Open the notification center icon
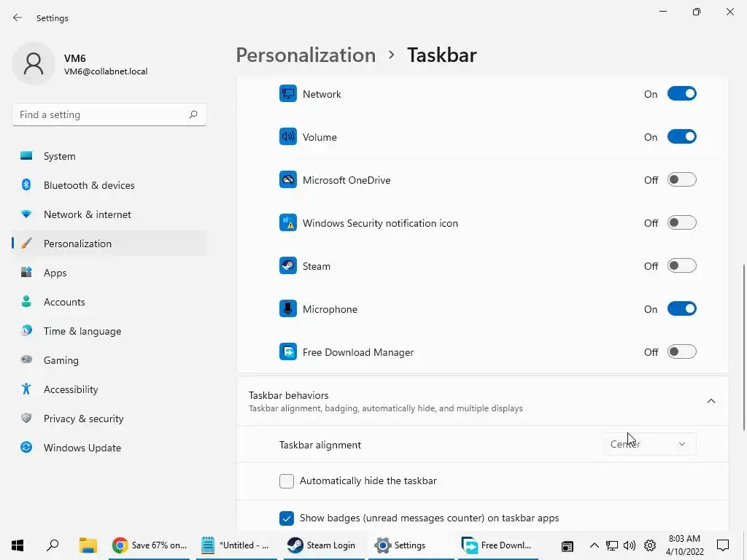 click(723, 545)
